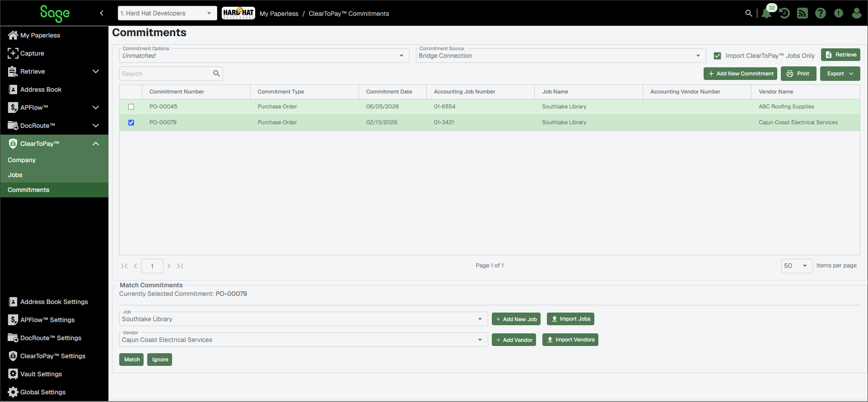The height and width of the screenshot is (402, 868).
Task: Open the user profile icon
Action: point(857,13)
